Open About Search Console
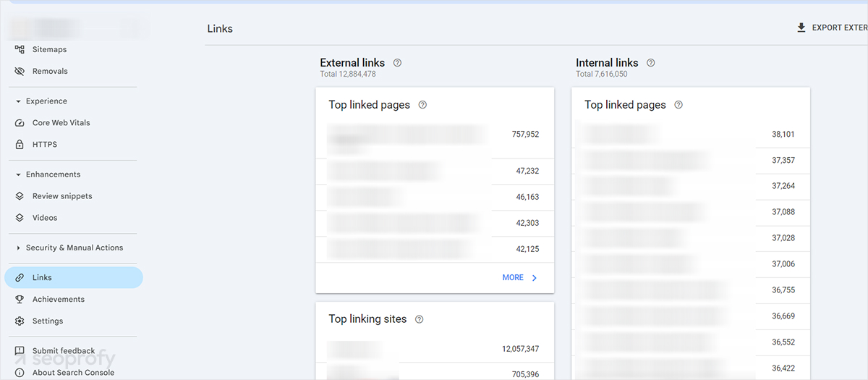This screenshot has height=380, width=868. click(x=74, y=373)
